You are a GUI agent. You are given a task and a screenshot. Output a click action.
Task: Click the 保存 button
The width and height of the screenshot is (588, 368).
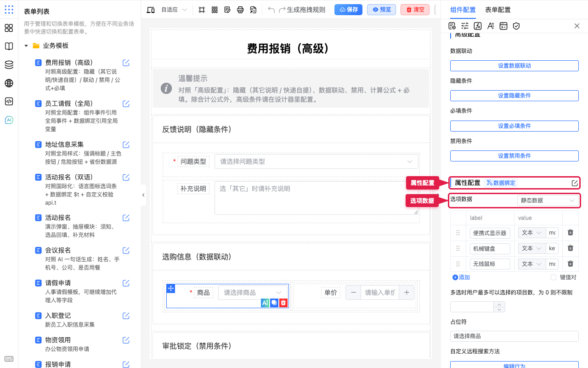point(348,10)
